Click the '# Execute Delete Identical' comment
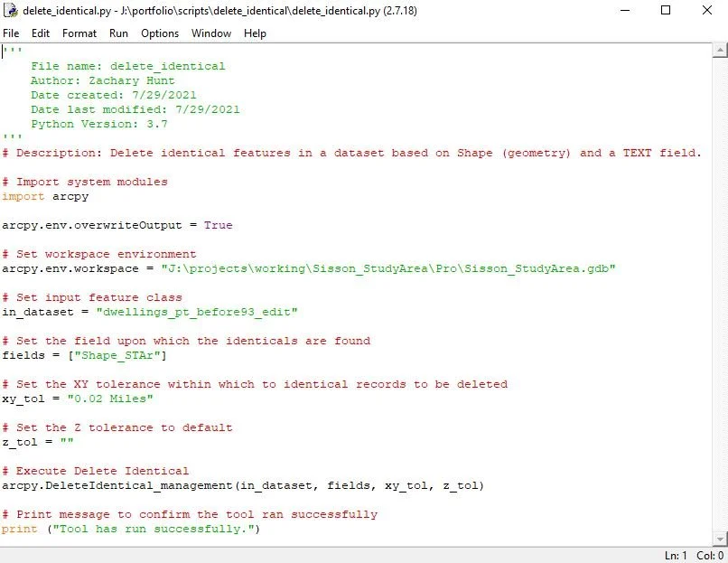This screenshot has height=563, width=728. pyautogui.click(x=95, y=471)
